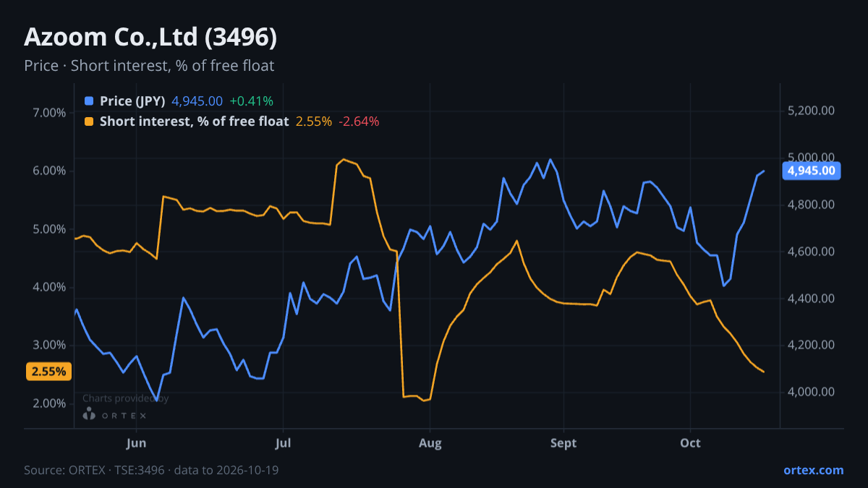Image resolution: width=868 pixels, height=488 pixels.
Task: Select the Price (JPY) legend label
Action: click(132, 101)
